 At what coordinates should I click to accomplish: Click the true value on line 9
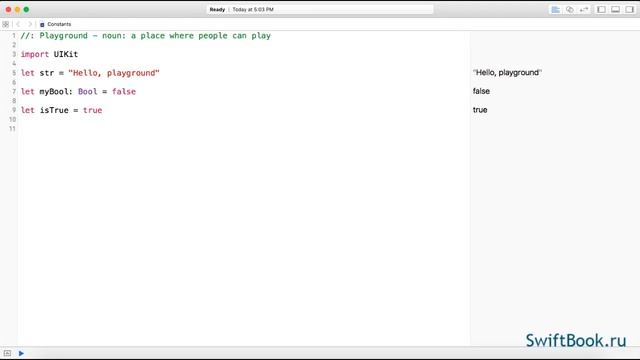(93, 110)
